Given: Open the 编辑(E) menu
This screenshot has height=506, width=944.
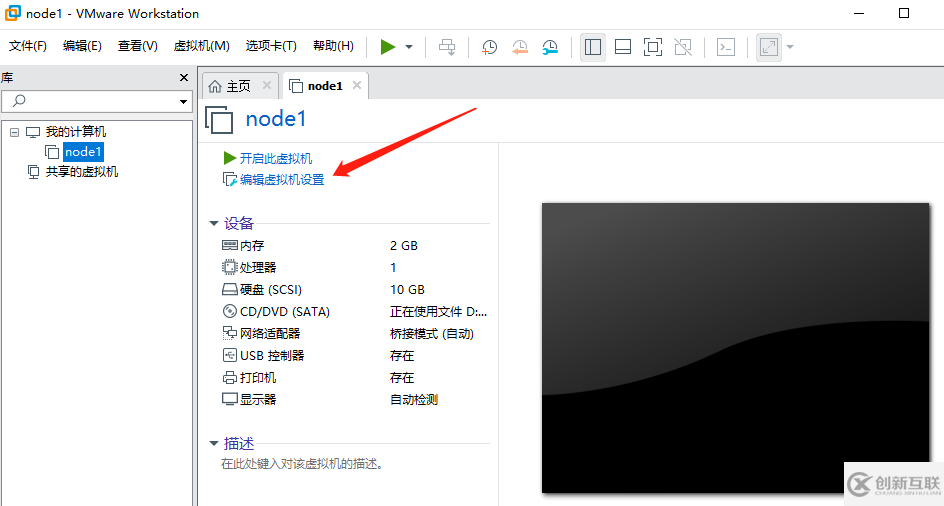Looking at the screenshot, I should 82,46.
